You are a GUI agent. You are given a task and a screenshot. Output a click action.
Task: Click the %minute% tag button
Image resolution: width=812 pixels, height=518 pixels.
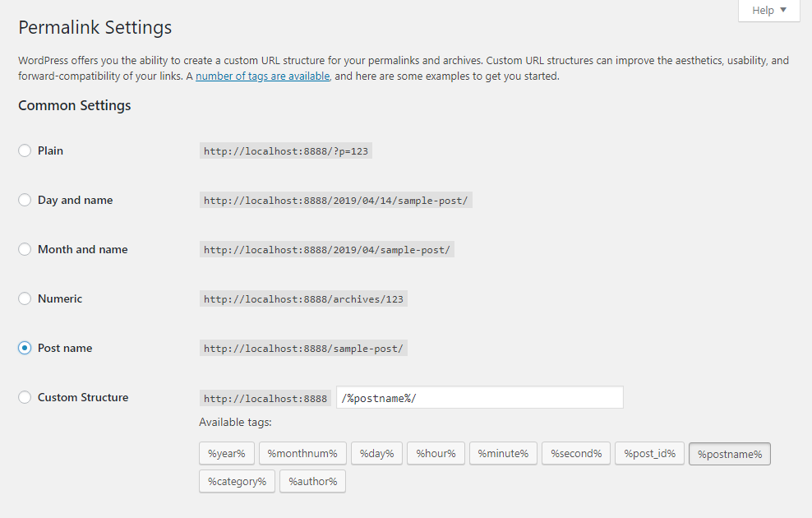(503, 453)
